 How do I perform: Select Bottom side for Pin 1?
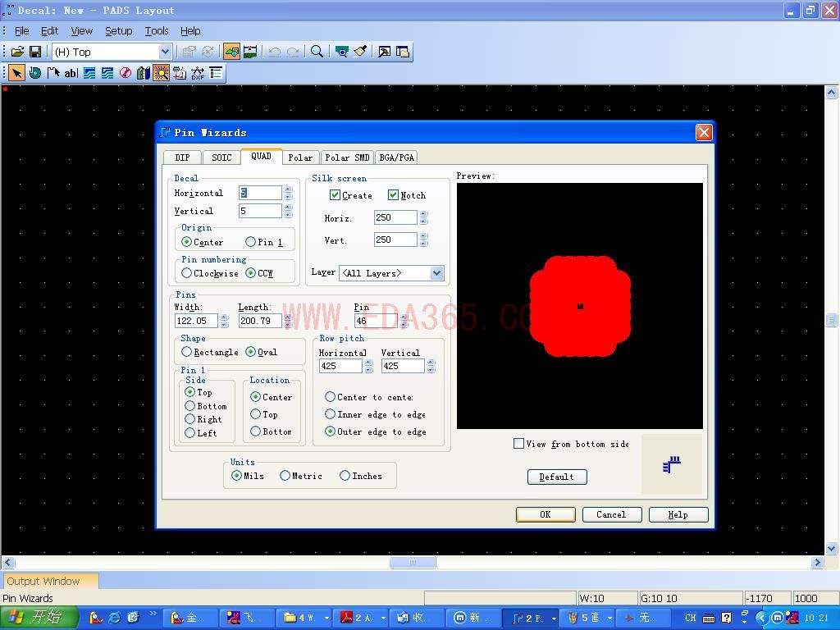click(189, 405)
